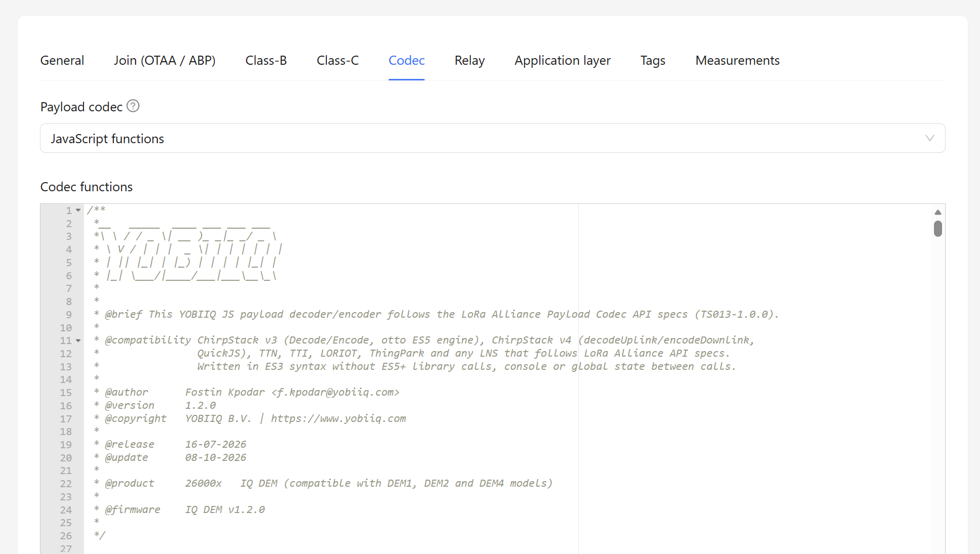Click the @firmware IQ DEM v1.2.0 line

click(x=180, y=509)
